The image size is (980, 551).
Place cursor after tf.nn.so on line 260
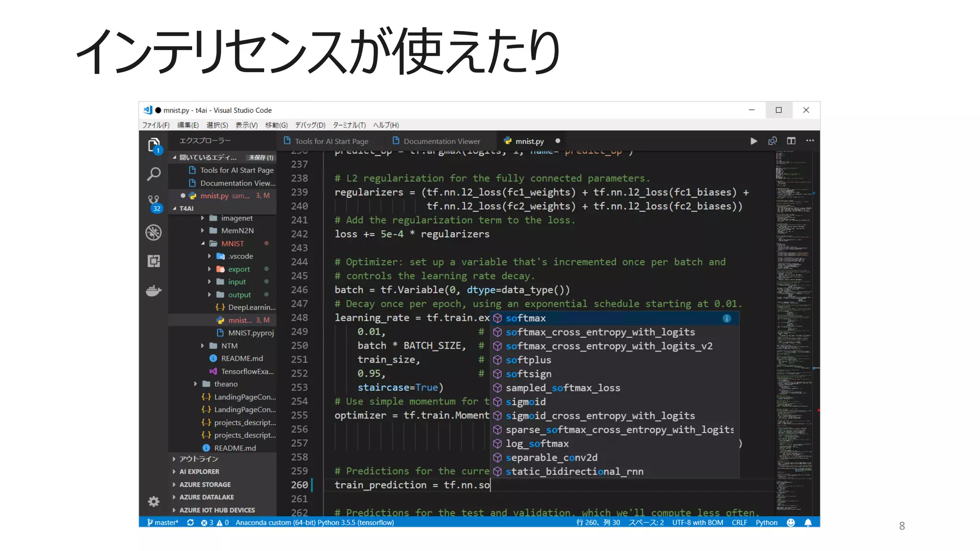click(490, 485)
